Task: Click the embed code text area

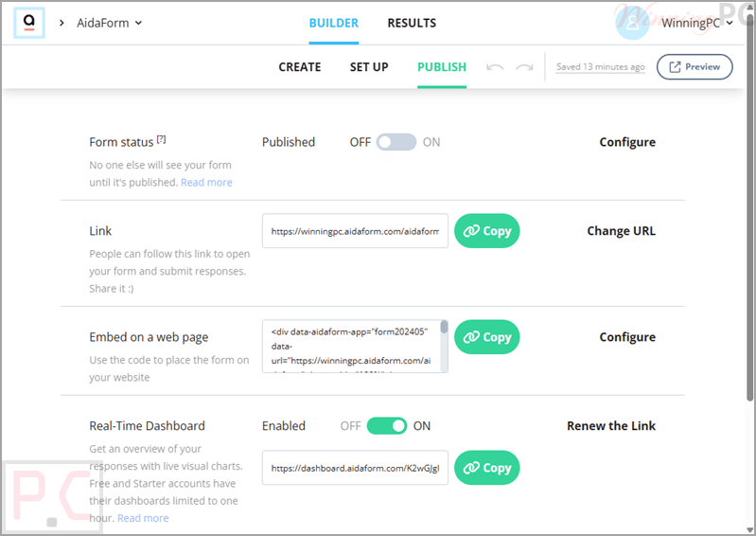Action: pyautogui.click(x=351, y=347)
